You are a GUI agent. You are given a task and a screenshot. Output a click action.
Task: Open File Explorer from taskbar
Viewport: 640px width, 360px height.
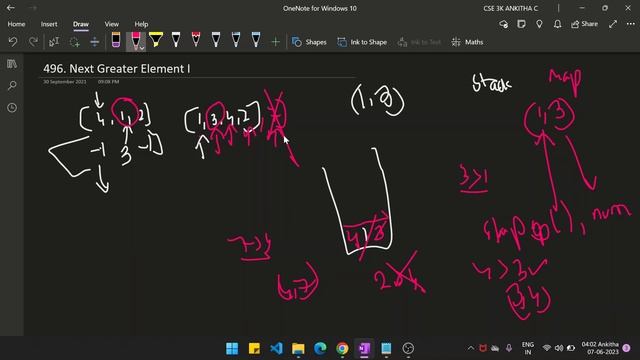(298, 348)
